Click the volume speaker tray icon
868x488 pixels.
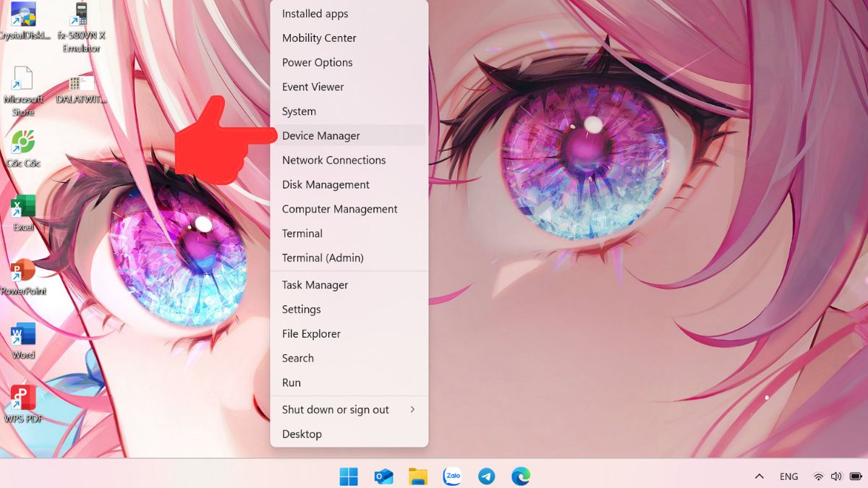click(x=837, y=476)
